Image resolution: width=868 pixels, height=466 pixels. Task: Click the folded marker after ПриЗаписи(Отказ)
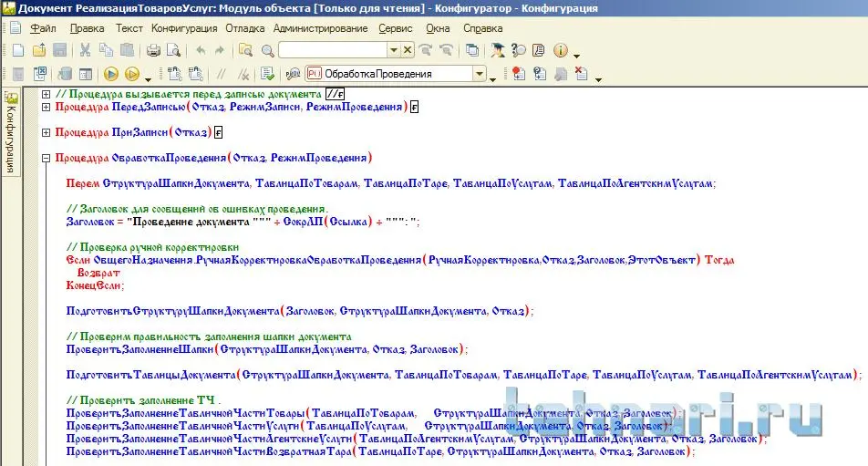click(x=218, y=132)
